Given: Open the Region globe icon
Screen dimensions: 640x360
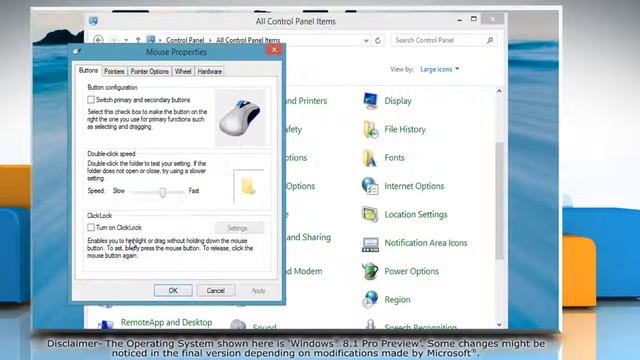Looking at the screenshot, I should coord(370,300).
